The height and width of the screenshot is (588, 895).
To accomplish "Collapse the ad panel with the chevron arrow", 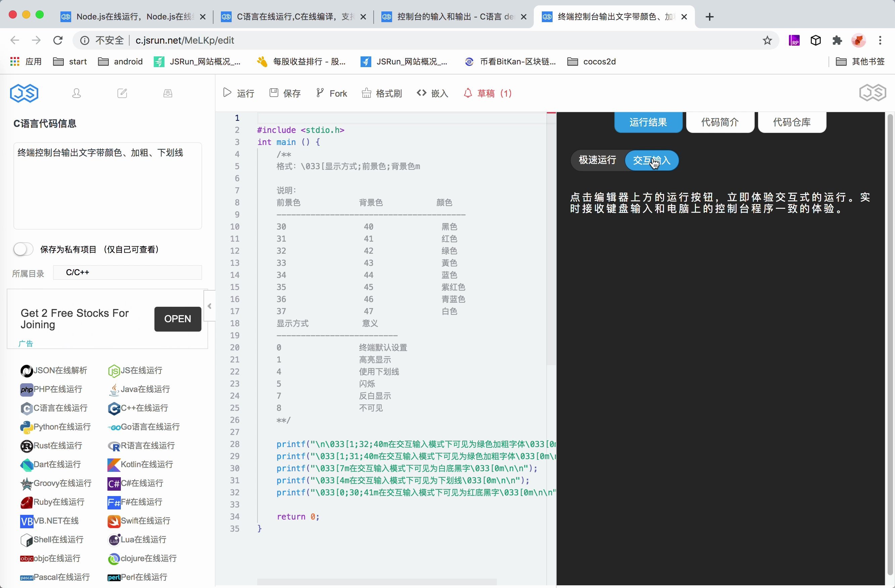I will pyautogui.click(x=209, y=306).
